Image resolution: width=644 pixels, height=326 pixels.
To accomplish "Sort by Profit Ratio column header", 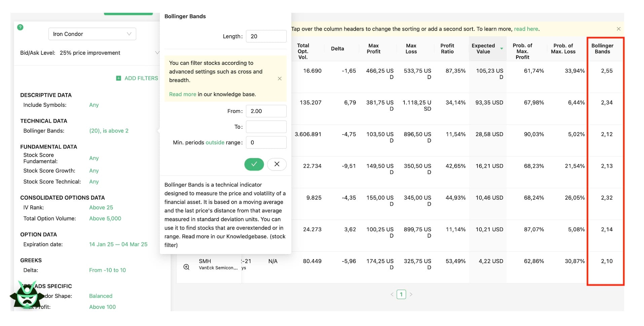I will [x=447, y=49].
